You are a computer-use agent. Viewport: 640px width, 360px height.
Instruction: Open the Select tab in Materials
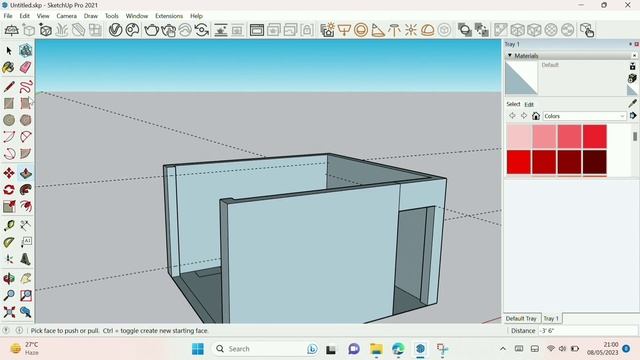tap(513, 104)
